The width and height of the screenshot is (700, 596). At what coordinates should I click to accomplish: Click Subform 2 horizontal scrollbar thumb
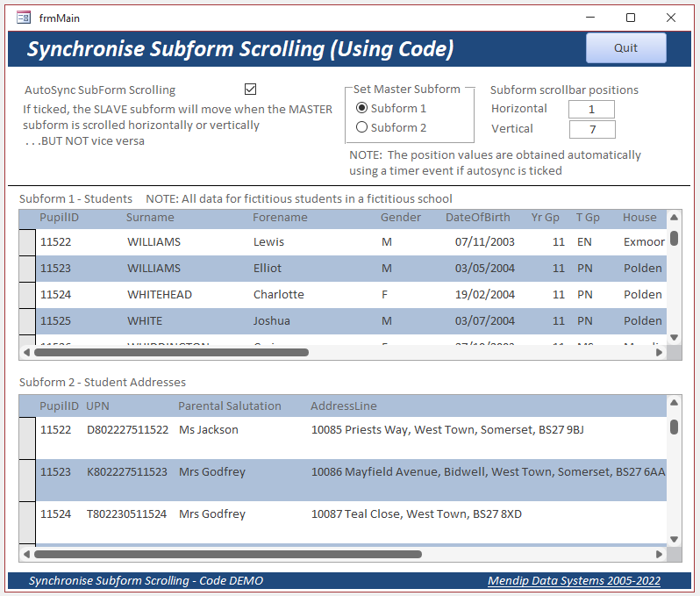pos(228,554)
